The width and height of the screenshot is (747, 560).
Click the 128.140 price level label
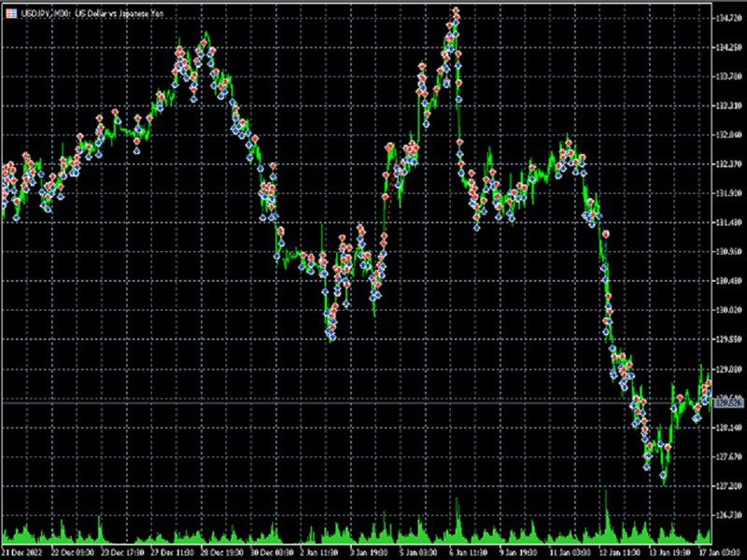click(729, 427)
